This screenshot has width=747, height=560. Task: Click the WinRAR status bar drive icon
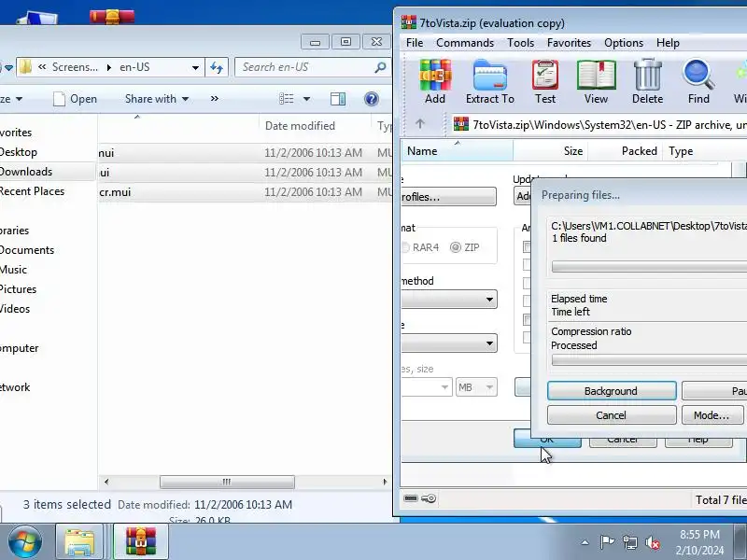coord(410,498)
